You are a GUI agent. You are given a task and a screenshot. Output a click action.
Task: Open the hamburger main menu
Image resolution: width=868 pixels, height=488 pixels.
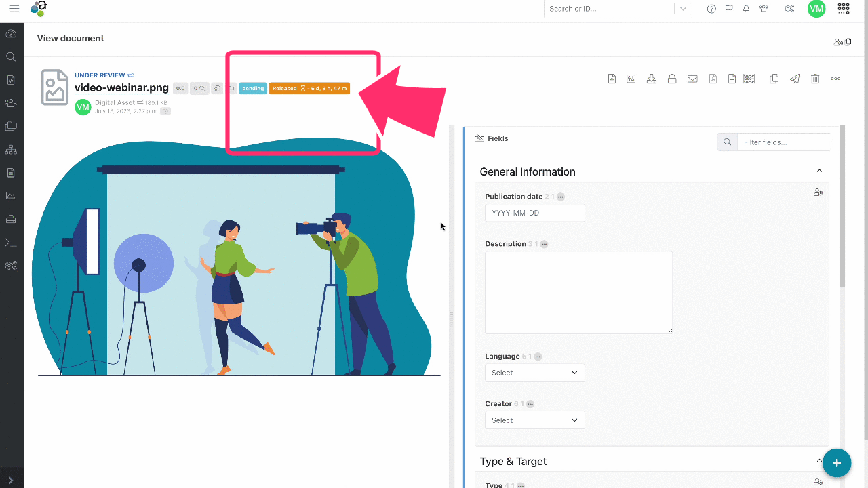coord(14,9)
